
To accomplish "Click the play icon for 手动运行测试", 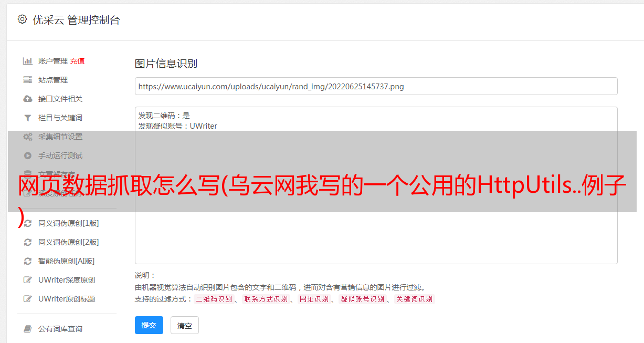I will (x=28, y=155).
